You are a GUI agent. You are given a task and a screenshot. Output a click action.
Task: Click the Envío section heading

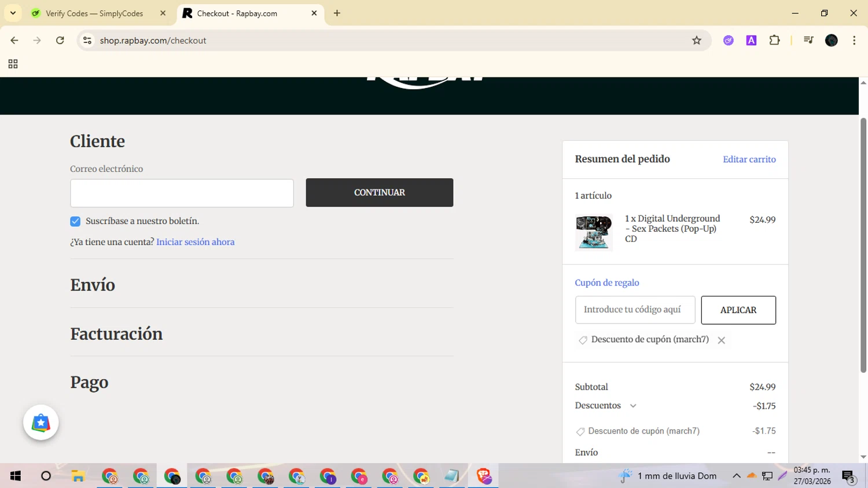[x=93, y=285]
